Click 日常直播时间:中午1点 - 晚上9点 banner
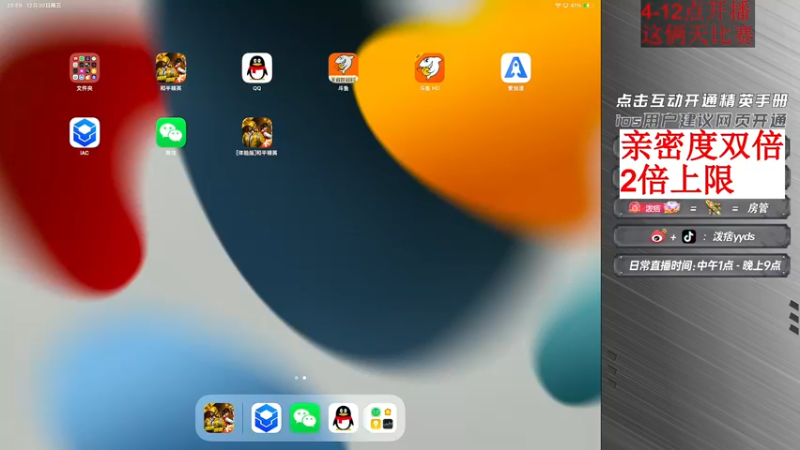 coord(704,266)
